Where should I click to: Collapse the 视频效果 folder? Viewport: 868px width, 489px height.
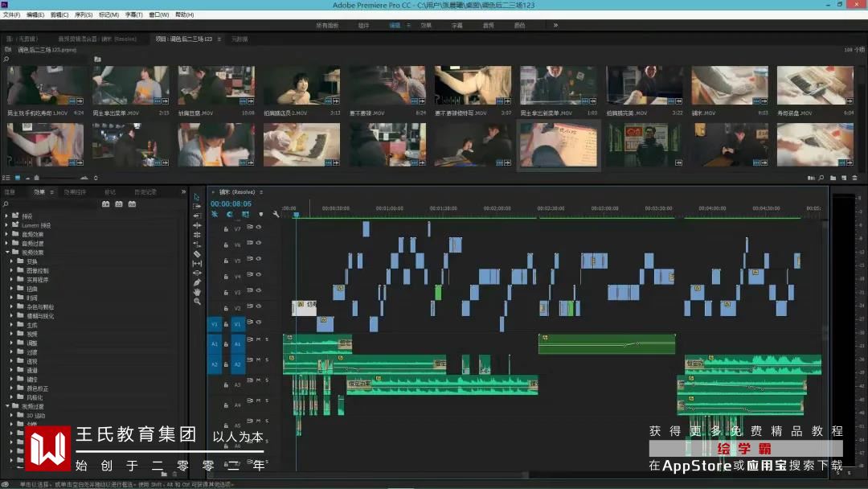click(x=7, y=252)
